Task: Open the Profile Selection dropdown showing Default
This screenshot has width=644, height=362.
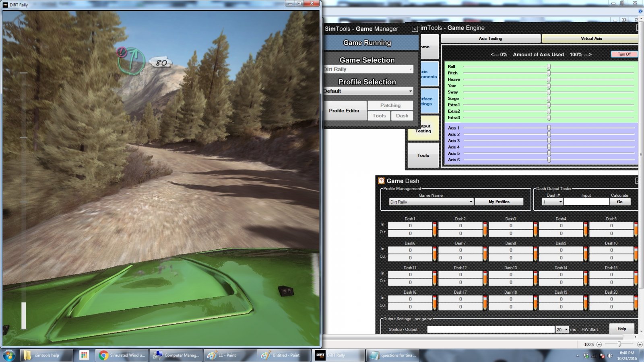Action: (368, 91)
